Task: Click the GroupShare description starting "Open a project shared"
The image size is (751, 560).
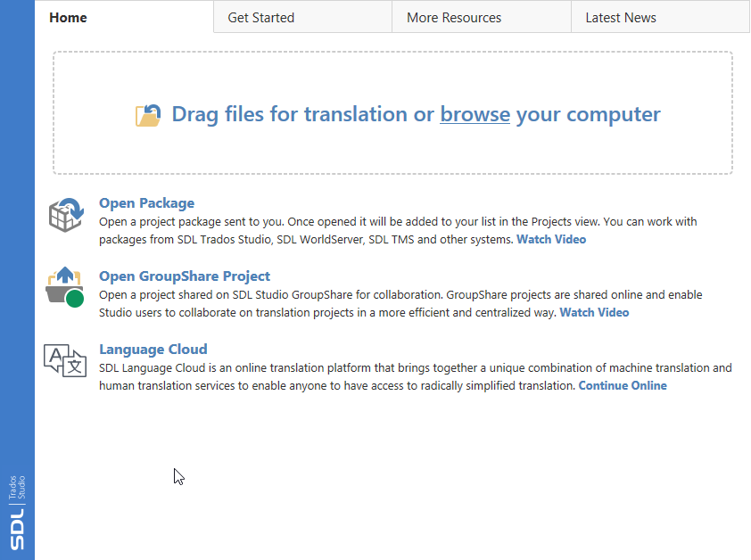Action: point(400,304)
